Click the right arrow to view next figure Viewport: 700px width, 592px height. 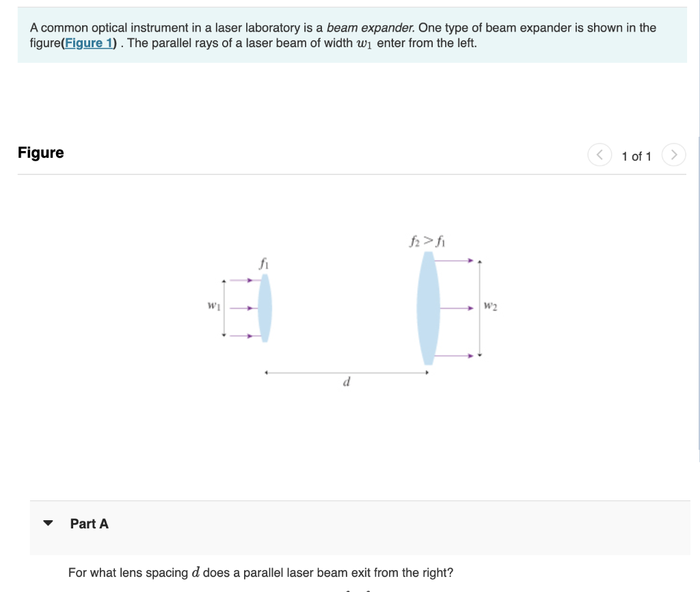(x=674, y=154)
